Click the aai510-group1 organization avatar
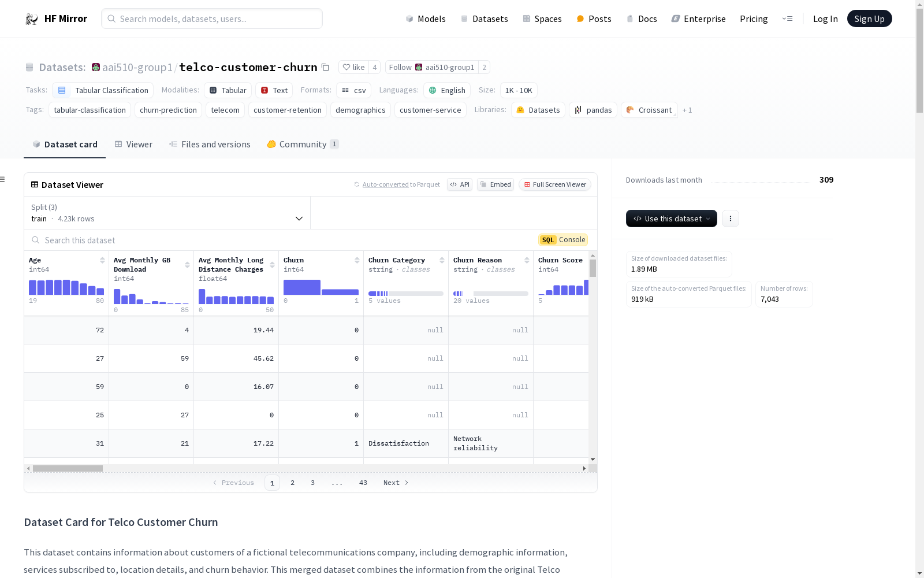This screenshot has width=924, height=578. tap(96, 67)
